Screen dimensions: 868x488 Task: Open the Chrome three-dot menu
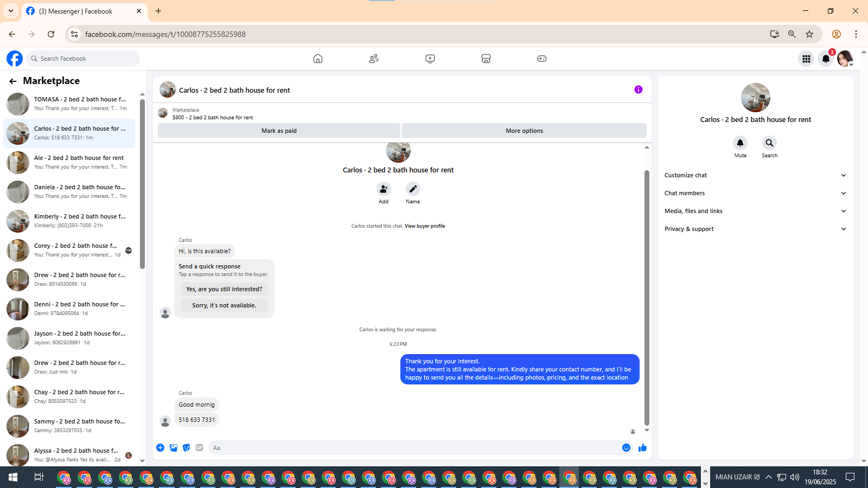point(856,34)
